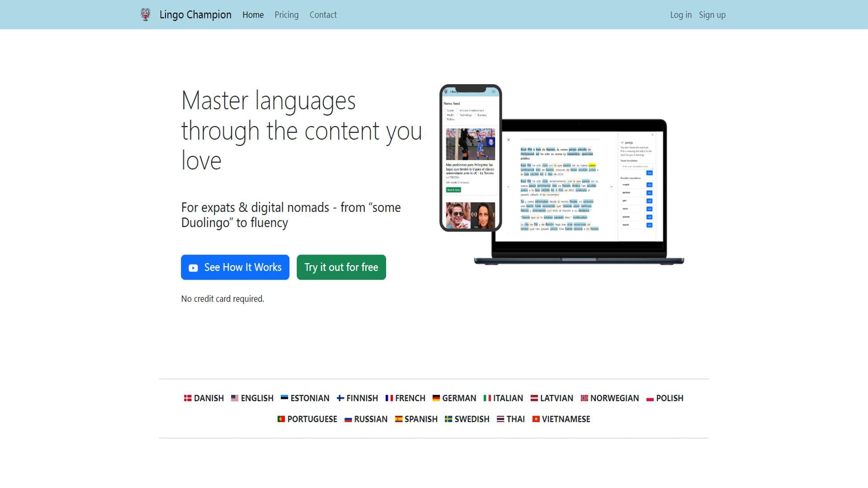Open the Pricing page
This screenshot has width=868, height=488.
pos(287,15)
